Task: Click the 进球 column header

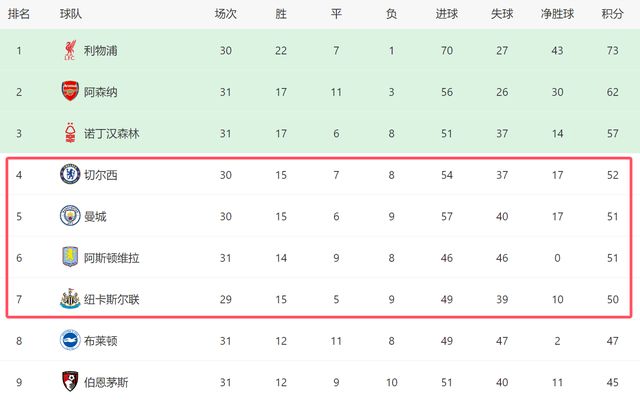Action: tap(447, 15)
